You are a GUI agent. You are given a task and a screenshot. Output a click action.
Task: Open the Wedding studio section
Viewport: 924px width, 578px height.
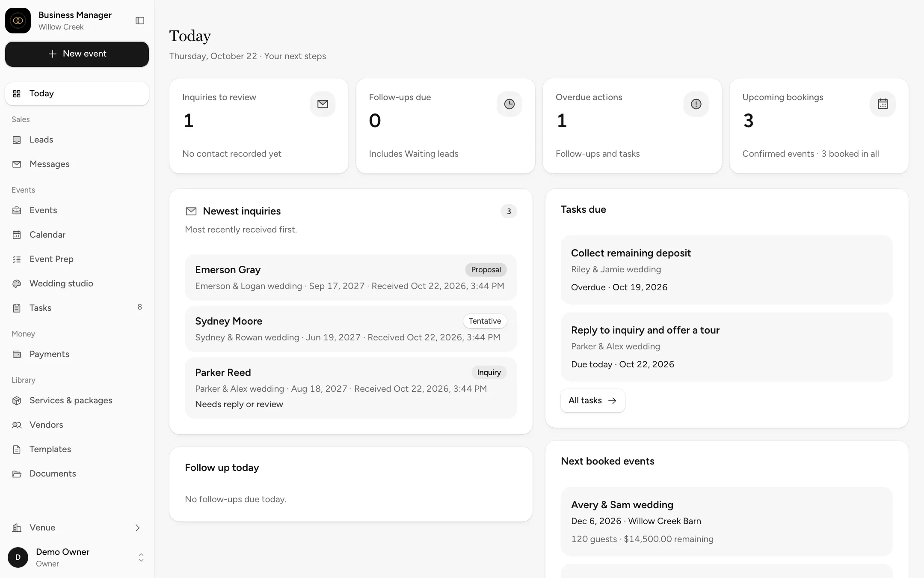(77, 283)
